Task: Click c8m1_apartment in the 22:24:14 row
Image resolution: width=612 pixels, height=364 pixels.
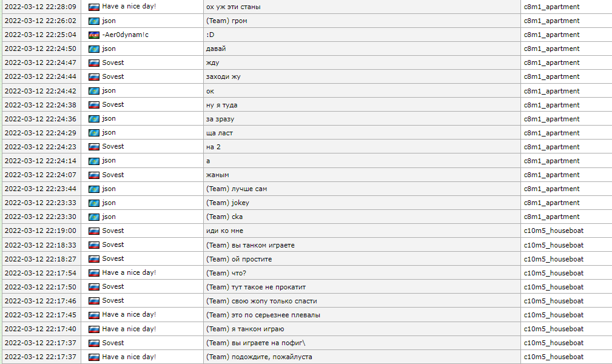Action: click(x=551, y=161)
